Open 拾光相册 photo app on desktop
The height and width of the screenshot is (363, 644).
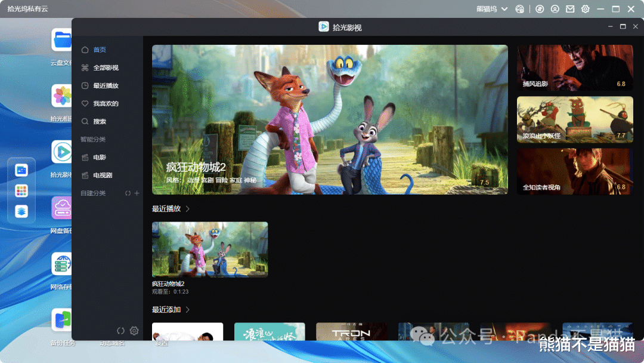tap(61, 96)
